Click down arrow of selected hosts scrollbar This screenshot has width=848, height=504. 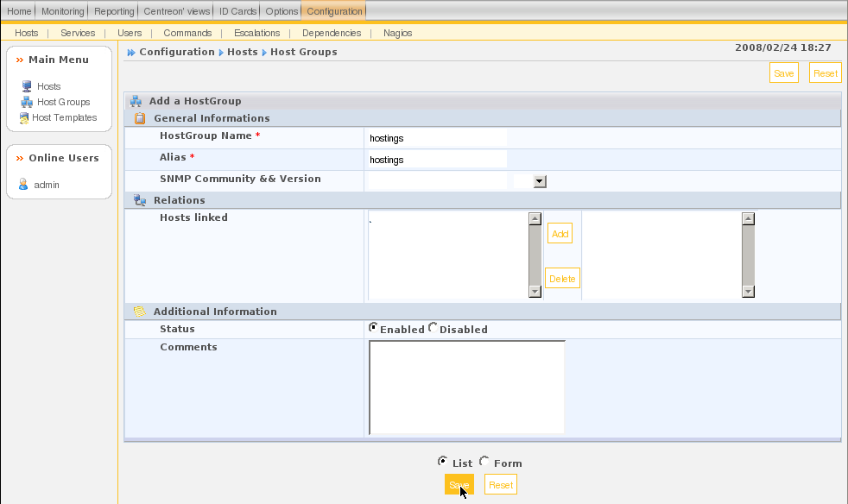tap(749, 292)
